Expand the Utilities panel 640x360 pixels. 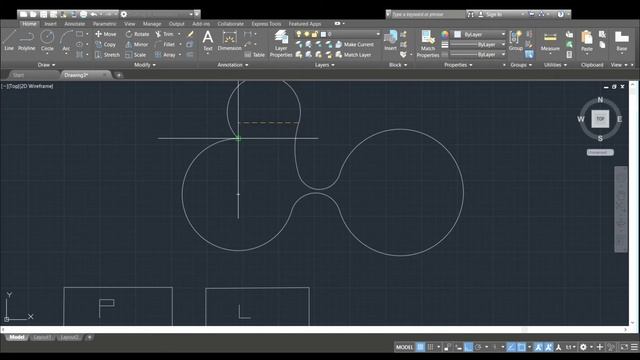[555, 65]
